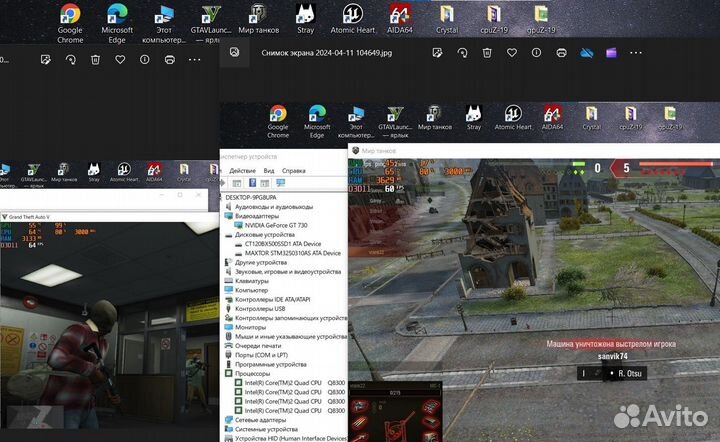
Task: Select Системные устройства in the device tree
Action: 266,429
